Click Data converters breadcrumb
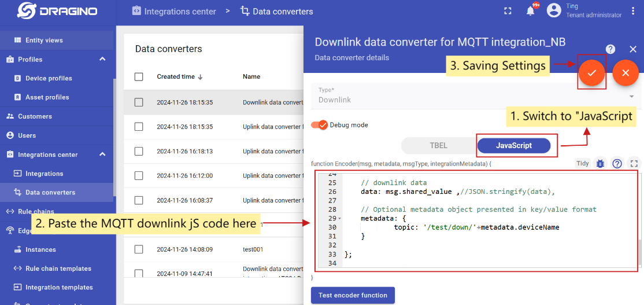The height and width of the screenshot is (305, 644). point(276,12)
